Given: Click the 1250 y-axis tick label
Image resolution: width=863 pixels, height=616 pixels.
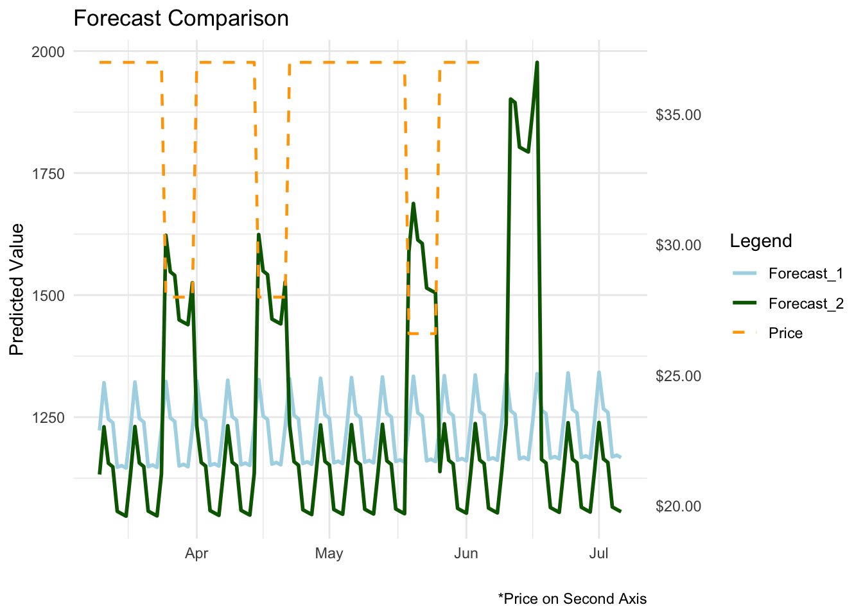Looking at the screenshot, I should click(x=48, y=417).
